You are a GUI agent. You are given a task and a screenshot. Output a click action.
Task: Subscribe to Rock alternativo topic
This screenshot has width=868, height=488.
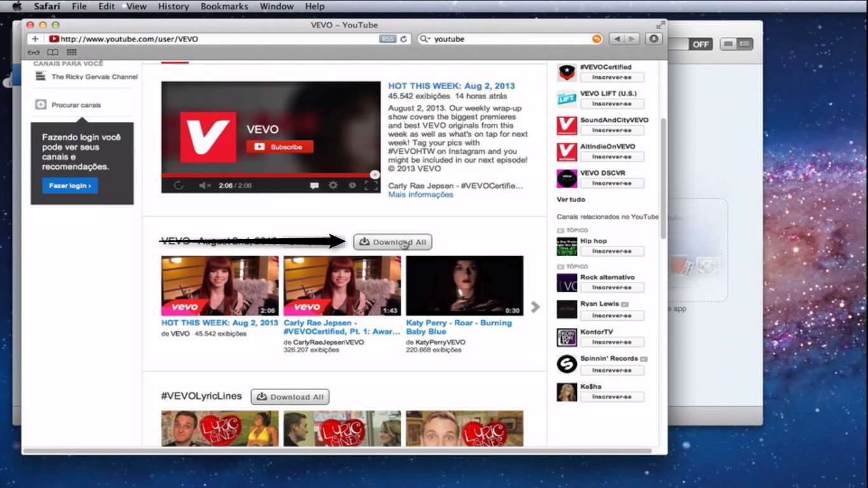point(612,287)
